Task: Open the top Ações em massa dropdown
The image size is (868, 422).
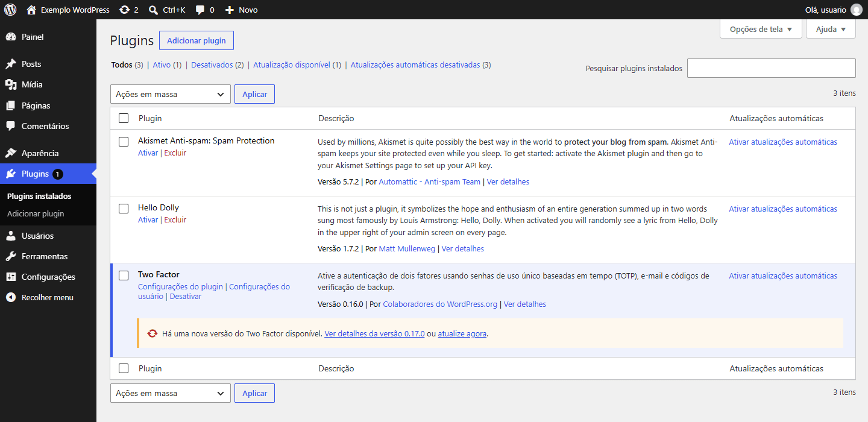Action: tap(171, 94)
